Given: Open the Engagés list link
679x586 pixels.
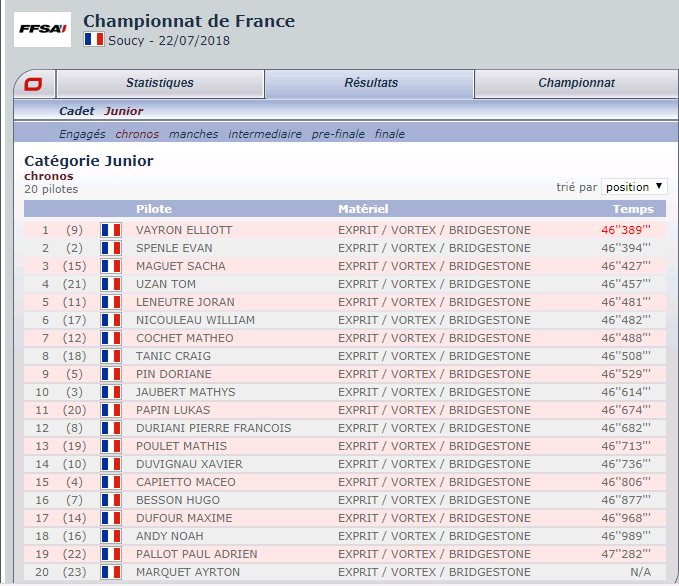Looking at the screenshot, I should pos(82,134).
